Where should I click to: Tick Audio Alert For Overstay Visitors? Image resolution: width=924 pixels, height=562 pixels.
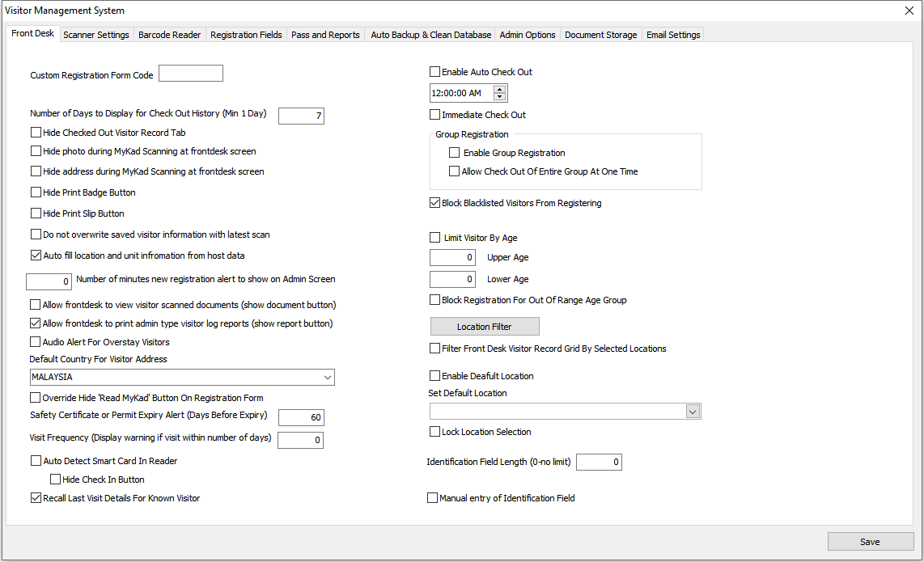(36, 342)
